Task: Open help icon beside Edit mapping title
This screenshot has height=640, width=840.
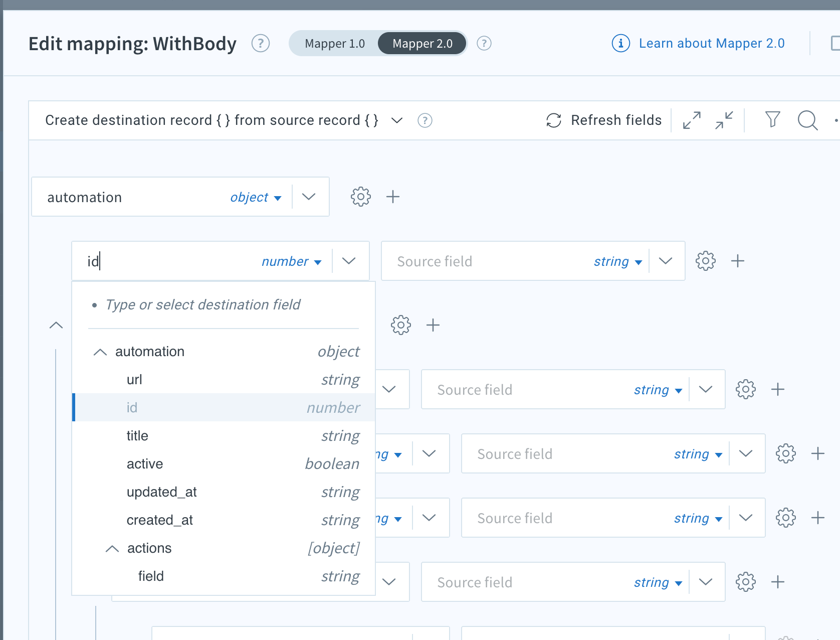Action: point(261,44)
